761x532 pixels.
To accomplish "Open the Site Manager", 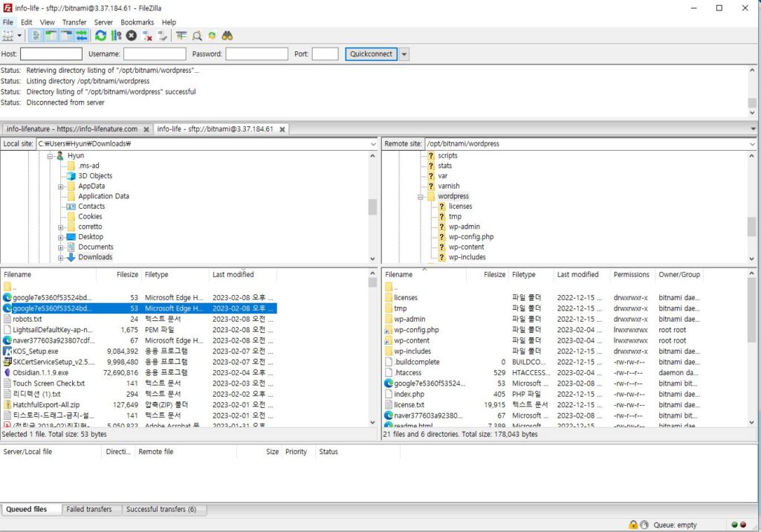I will click(7, 36).
